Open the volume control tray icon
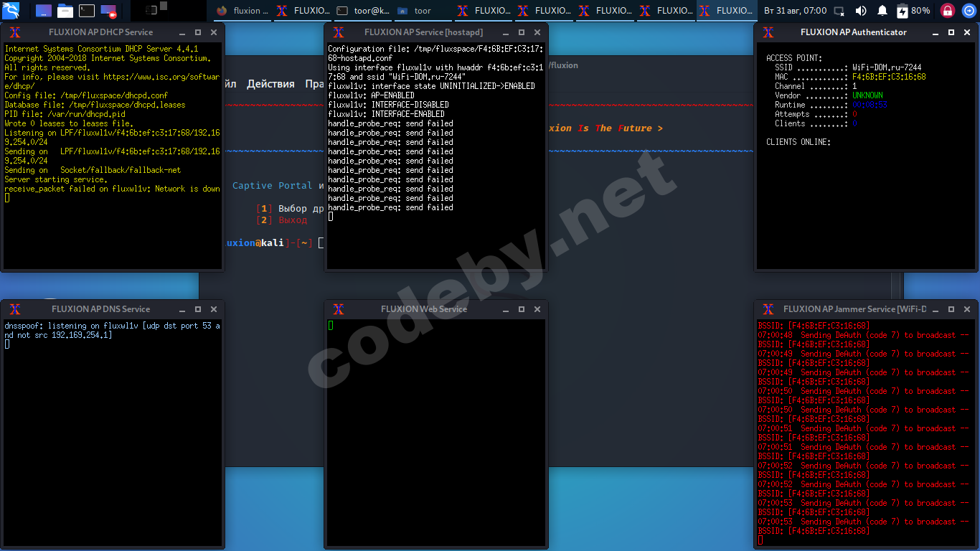Viewport: 980px width, 551px height. pos(861,11)
